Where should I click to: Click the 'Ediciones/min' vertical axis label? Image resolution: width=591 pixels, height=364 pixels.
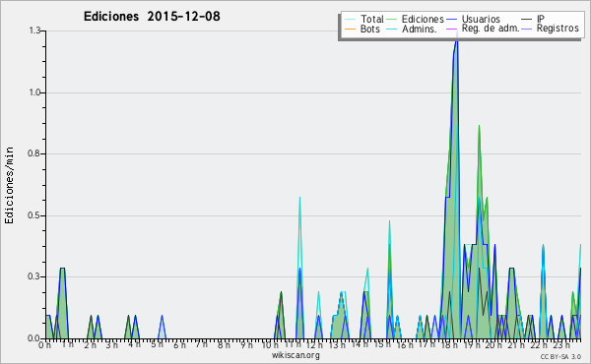pos(9,185)
